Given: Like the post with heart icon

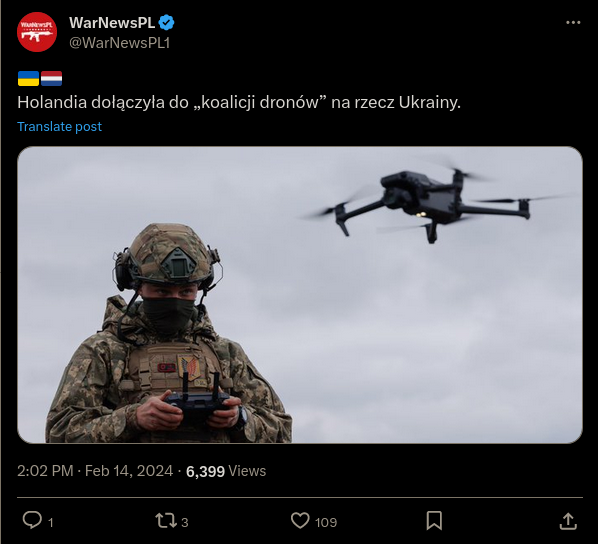Looking at the screenshot, I should 300,521.
